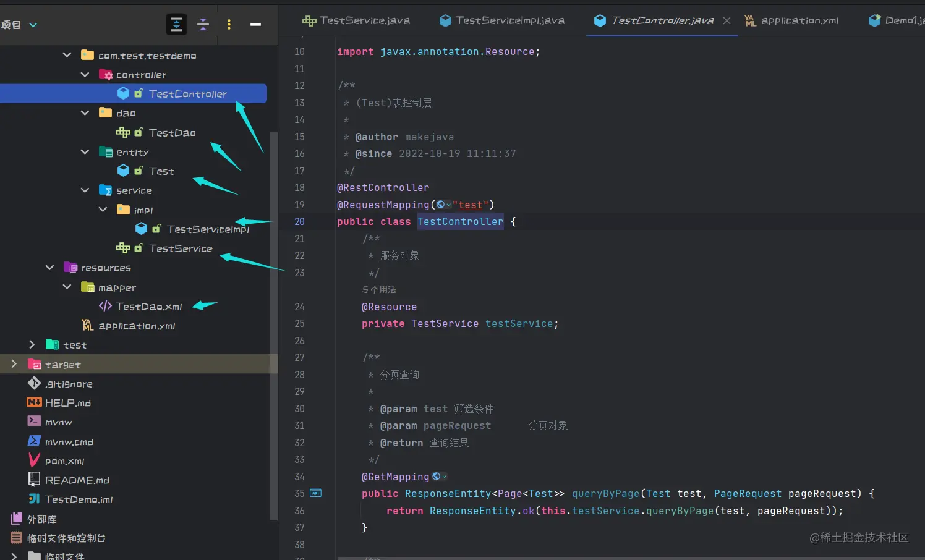This screenshot has width=925, height=560.
Task: Open the project view dropdown
Action: 33,25
